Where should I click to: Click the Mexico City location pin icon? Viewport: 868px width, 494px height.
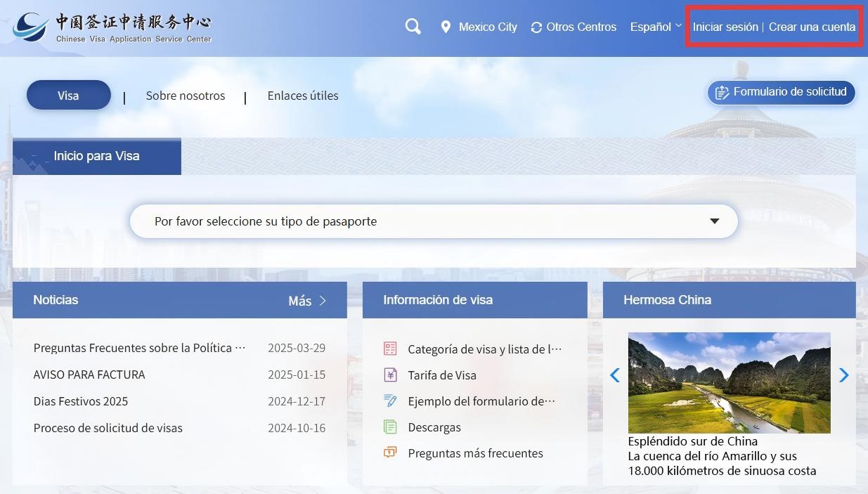point(445,27)
